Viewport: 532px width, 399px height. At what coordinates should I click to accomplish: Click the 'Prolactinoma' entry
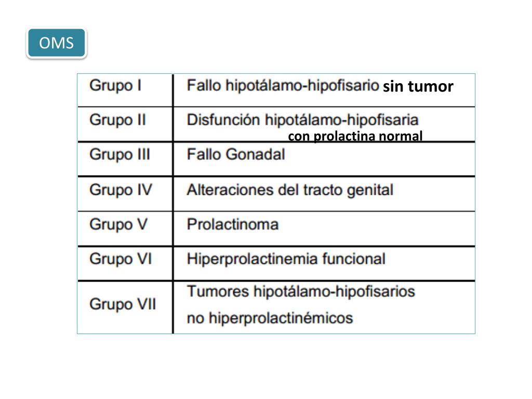click(x=232, y=224)
